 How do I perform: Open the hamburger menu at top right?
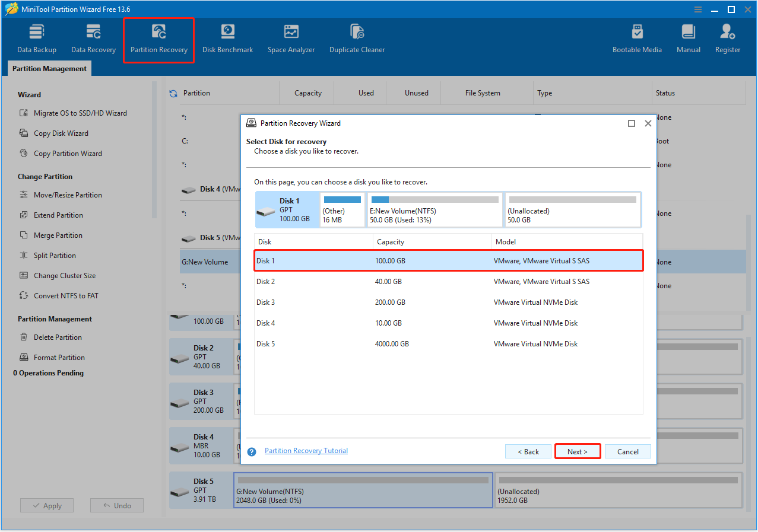[697, 9]
